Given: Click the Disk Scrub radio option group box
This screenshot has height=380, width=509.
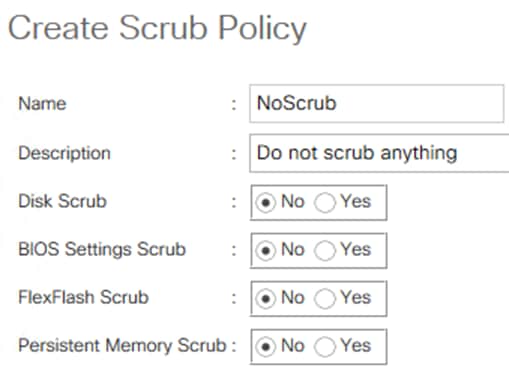Looking at the screenshot, I should pos(319,202).
